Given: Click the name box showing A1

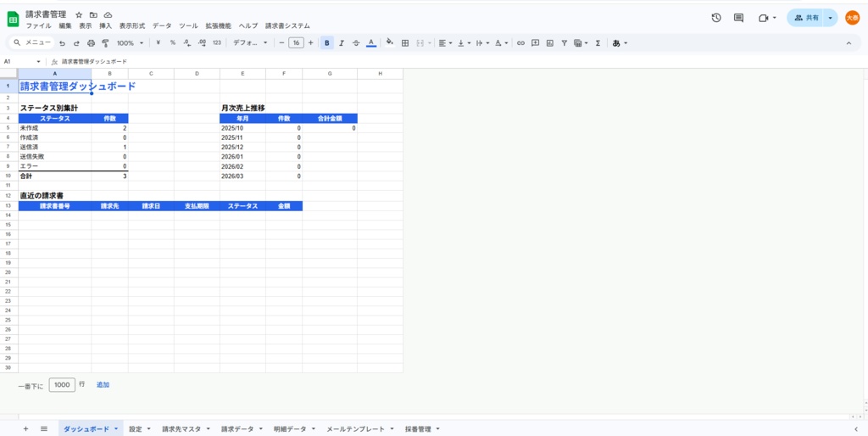Looking at the screenshot, I should [22, 61].
